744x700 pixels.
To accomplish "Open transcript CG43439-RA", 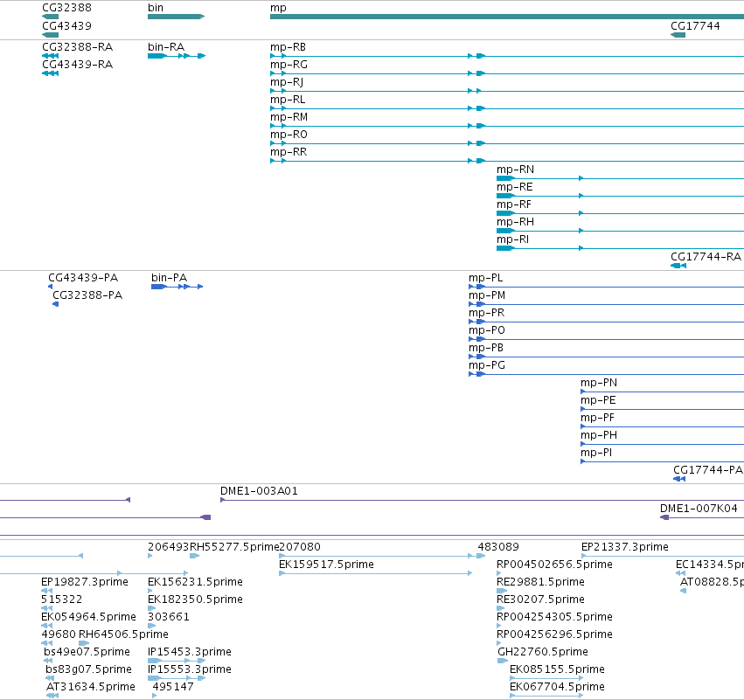I will point(77,65).
